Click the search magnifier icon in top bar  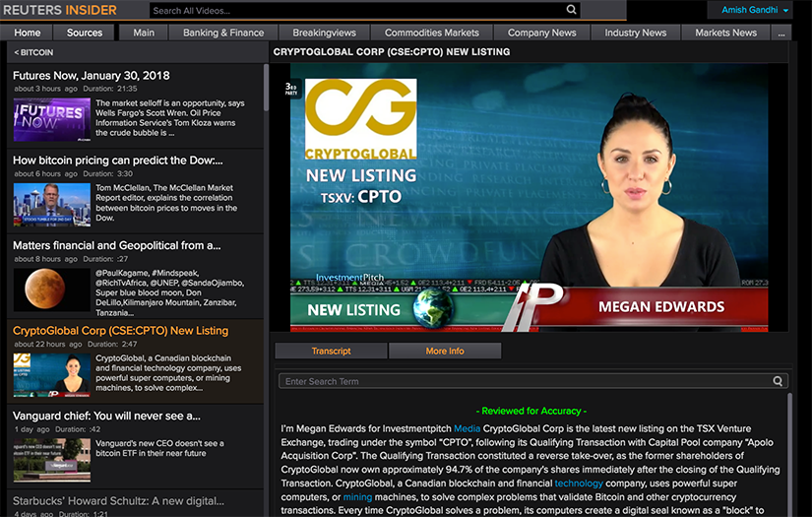click(x=571, y=9)
